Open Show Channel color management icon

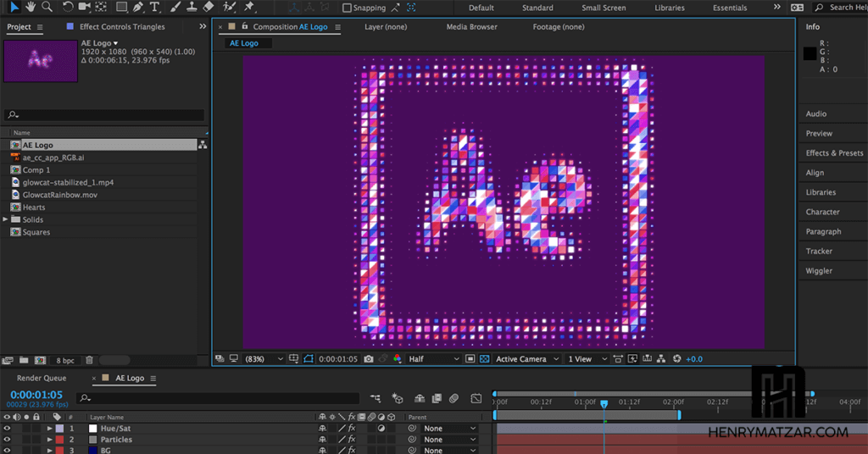point(397,359)
